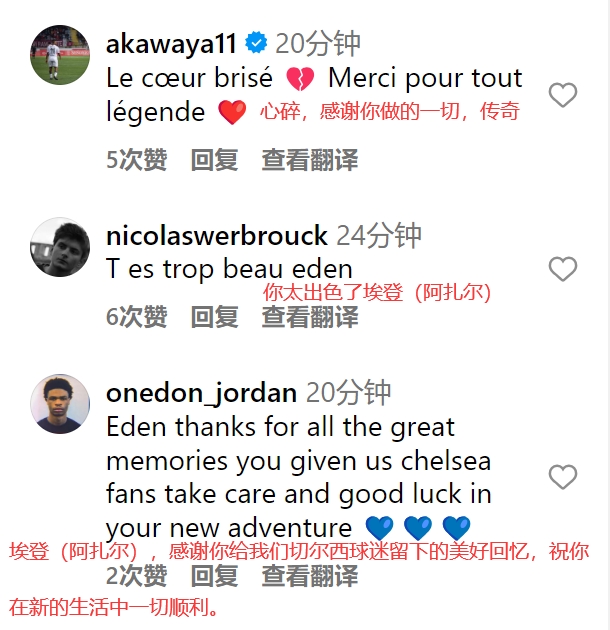Show who liked: 5次赞
The image size is (610, 630).
pyautogui.click(x=137, y=160)
